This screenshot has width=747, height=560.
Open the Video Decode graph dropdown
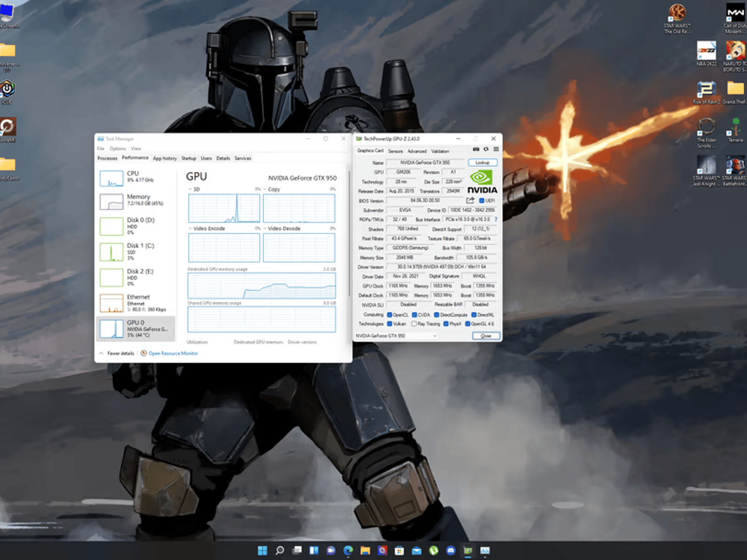pos(265,229)
